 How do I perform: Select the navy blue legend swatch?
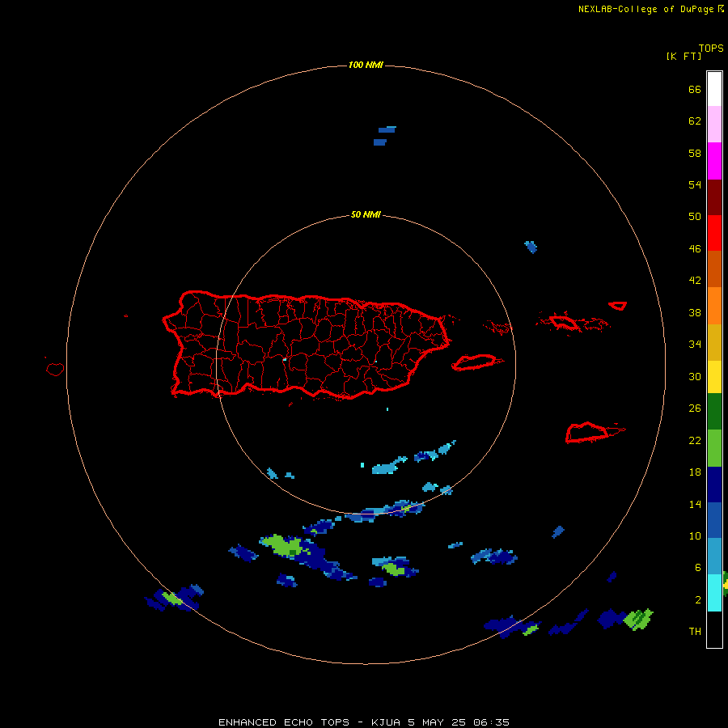[x=714, y=485]
